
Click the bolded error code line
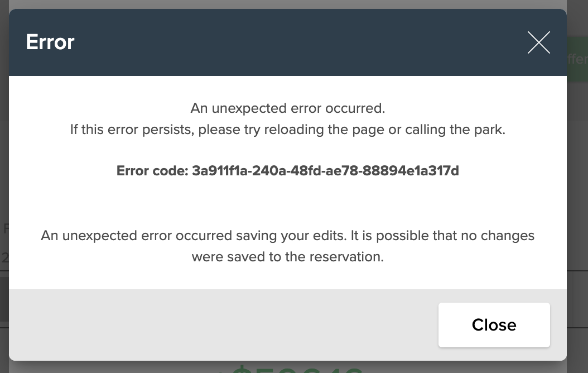tap(287, 170)
